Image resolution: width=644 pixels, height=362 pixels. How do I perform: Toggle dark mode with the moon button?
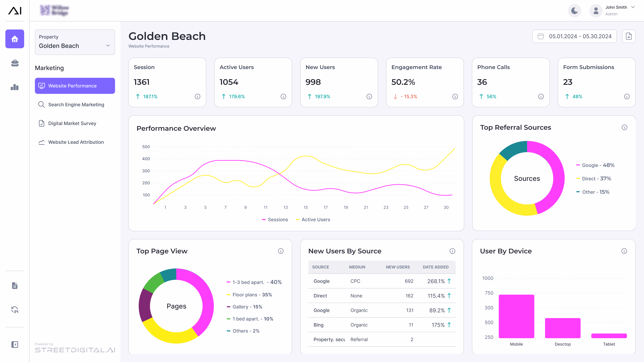[x=575, y=11]
